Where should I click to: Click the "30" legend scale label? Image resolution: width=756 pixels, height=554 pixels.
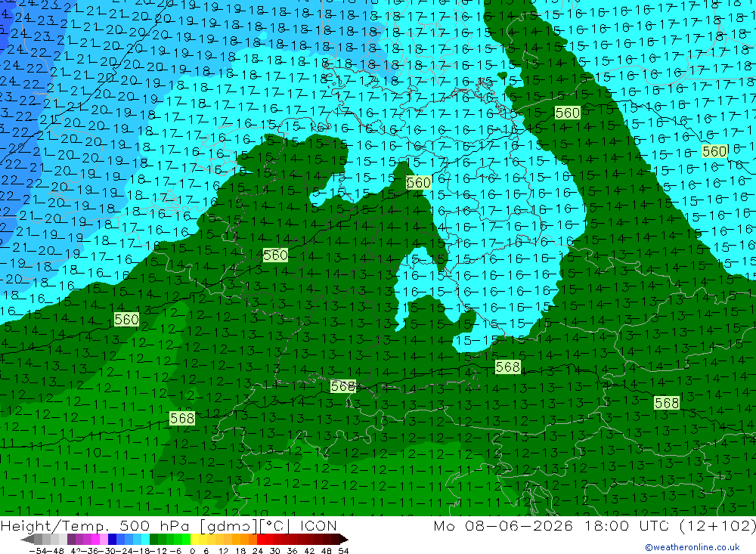coord(274,551)
